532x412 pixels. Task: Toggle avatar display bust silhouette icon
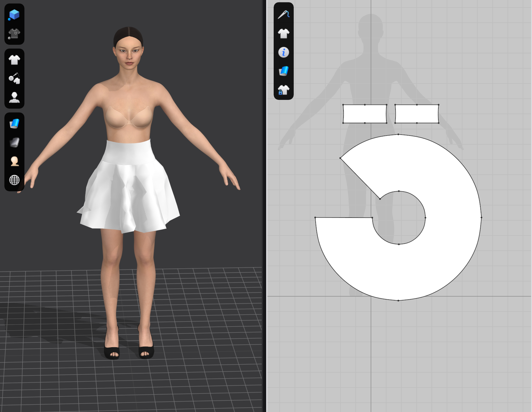(14, 97)
